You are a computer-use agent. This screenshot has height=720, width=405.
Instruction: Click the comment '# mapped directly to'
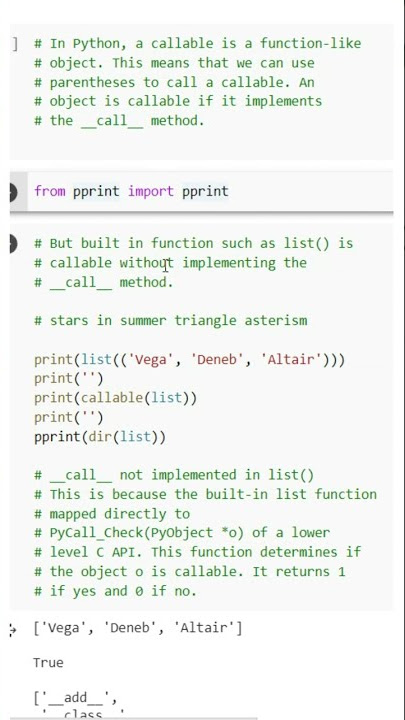click(112, 514)
